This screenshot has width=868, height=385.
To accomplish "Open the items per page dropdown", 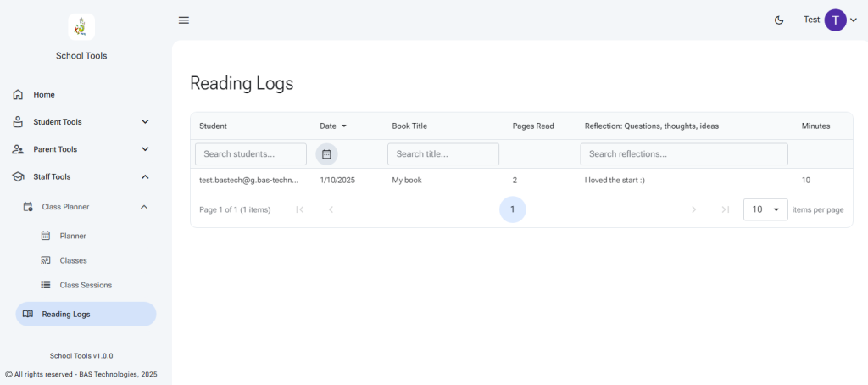I will [x=765, y=209].
